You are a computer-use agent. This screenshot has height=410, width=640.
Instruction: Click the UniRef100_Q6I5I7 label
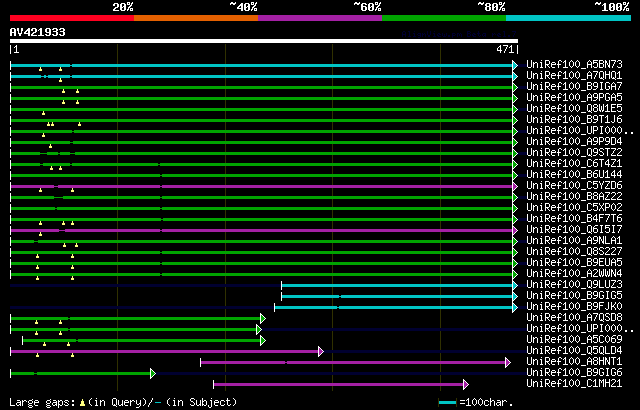pyautogui.click(x=574, y=230)
